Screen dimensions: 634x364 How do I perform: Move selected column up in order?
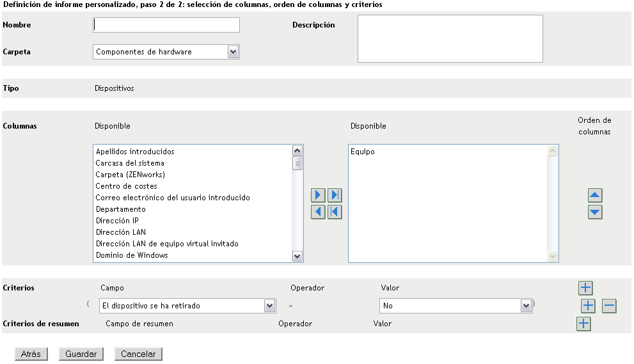pyautogui.click(x=595, y=196)
